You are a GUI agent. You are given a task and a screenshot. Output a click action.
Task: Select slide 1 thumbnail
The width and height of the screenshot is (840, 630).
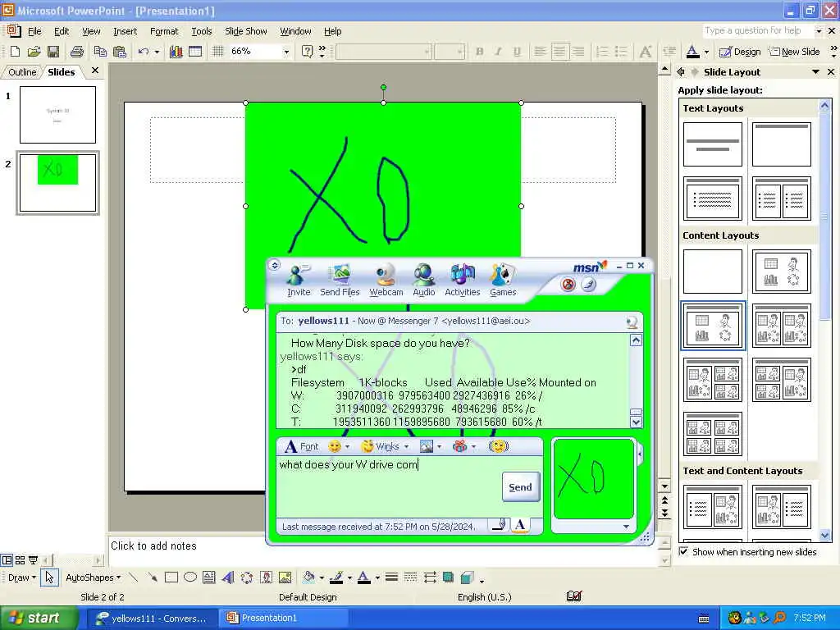(x=58, y=115)
